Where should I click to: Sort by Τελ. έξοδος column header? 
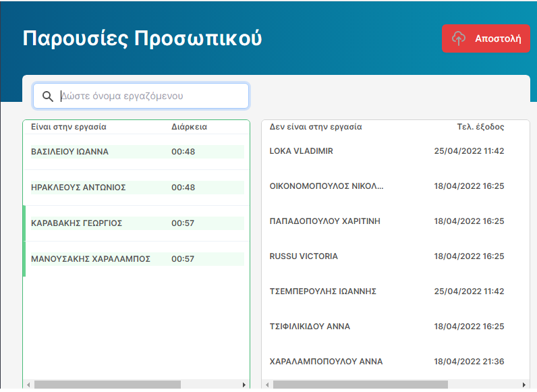[480, 127]
